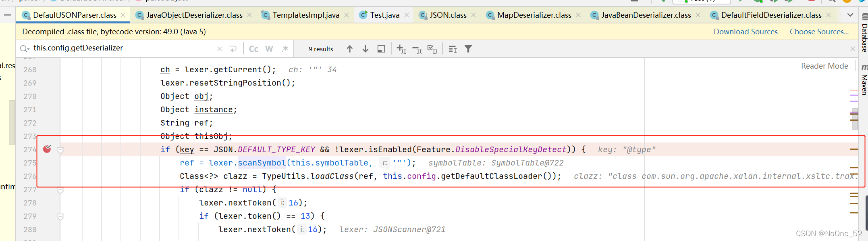Close the Test.java tab
The width and height of the screenshot is (868, 241).
(407, 15)
